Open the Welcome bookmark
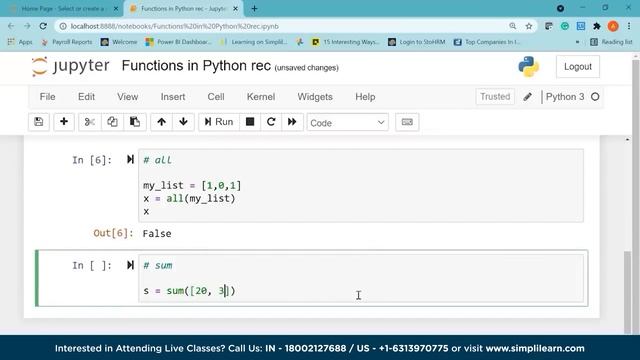 pyautogui.click(x=119, y=42)
